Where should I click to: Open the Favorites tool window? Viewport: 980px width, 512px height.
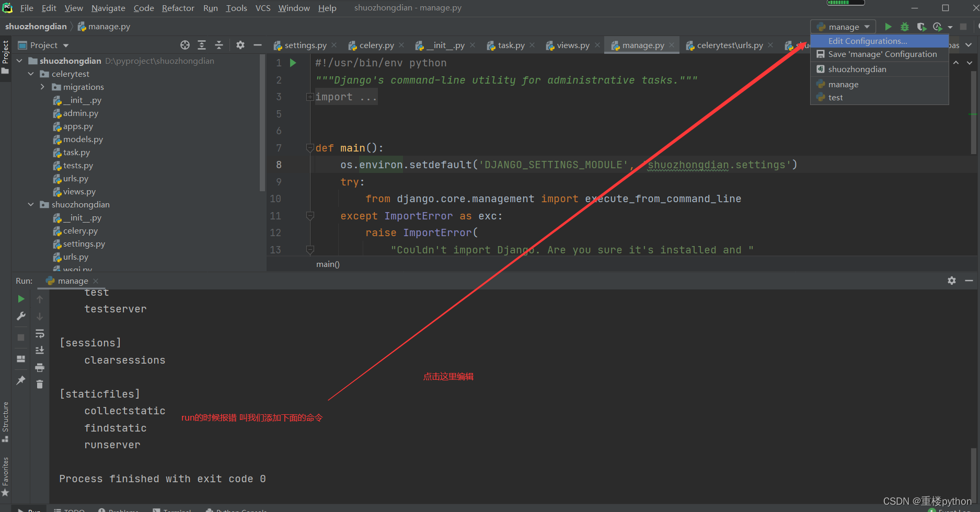(x=5, y=476)
